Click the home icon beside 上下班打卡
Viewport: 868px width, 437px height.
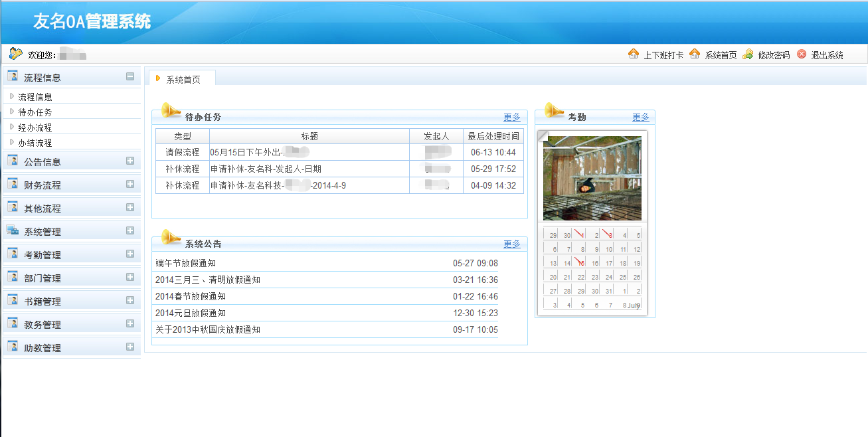634,54
